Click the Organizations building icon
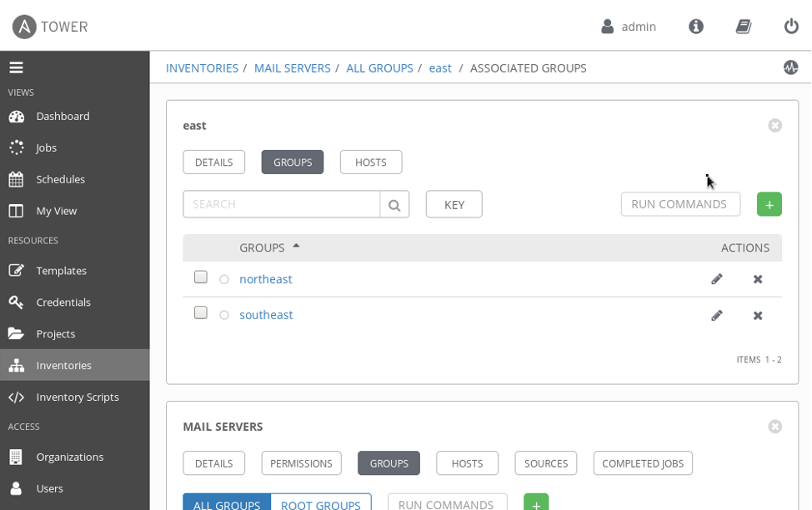Viewport: 812px width, 510px height. click(x=16, y=457)
